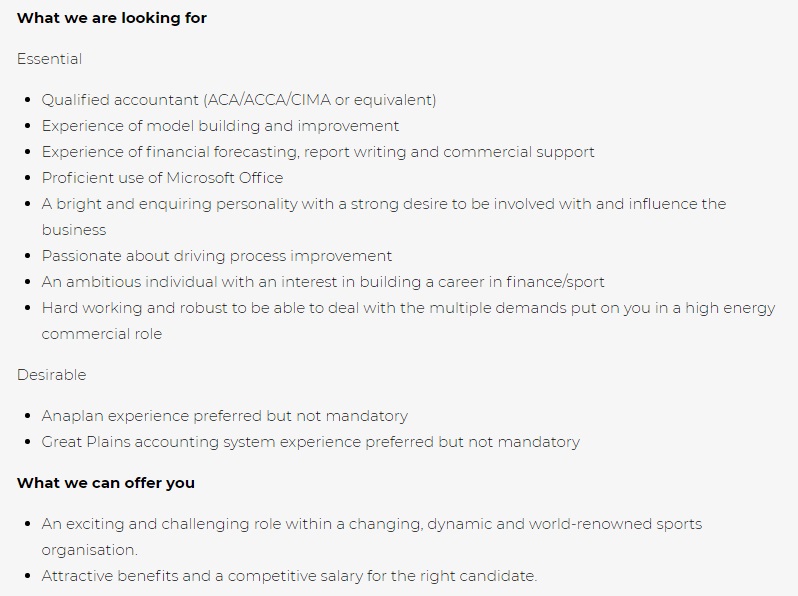The height and width of the screenshot is (596, 798).
Task: Click the 'Hard working and robust' line
Action: pos(408,308)
